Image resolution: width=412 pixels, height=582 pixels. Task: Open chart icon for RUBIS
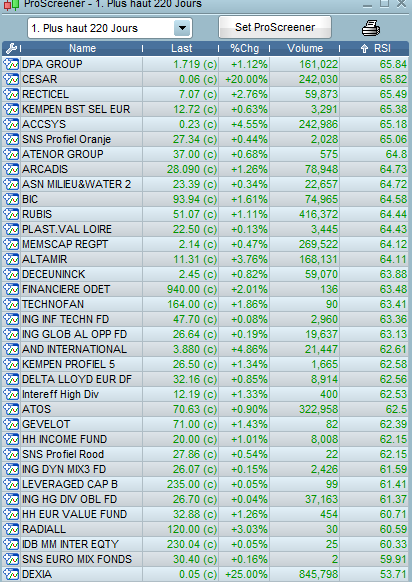pyautogui.click(x=11, y=214)
